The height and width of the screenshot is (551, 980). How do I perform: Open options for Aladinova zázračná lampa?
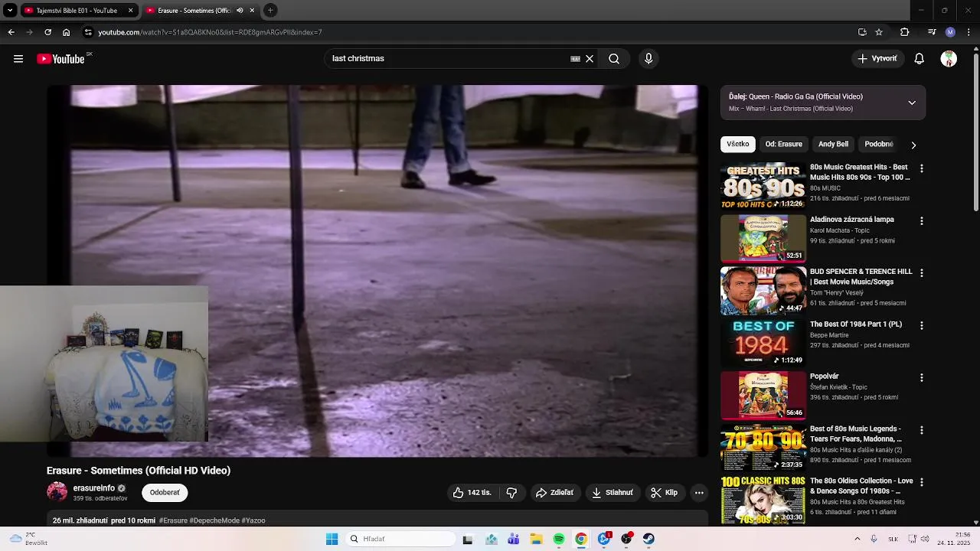pyautogui.click(x=922, y=221)
